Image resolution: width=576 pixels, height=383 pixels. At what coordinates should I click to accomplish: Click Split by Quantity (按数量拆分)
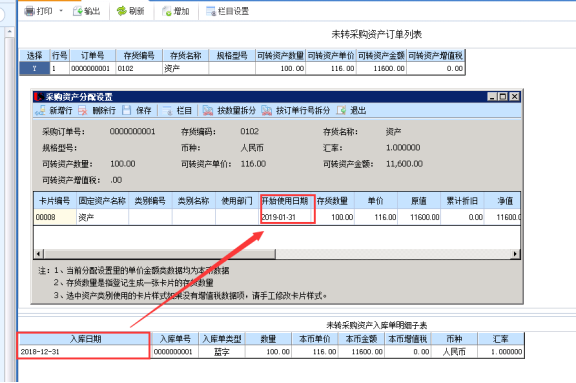point(229,111)
